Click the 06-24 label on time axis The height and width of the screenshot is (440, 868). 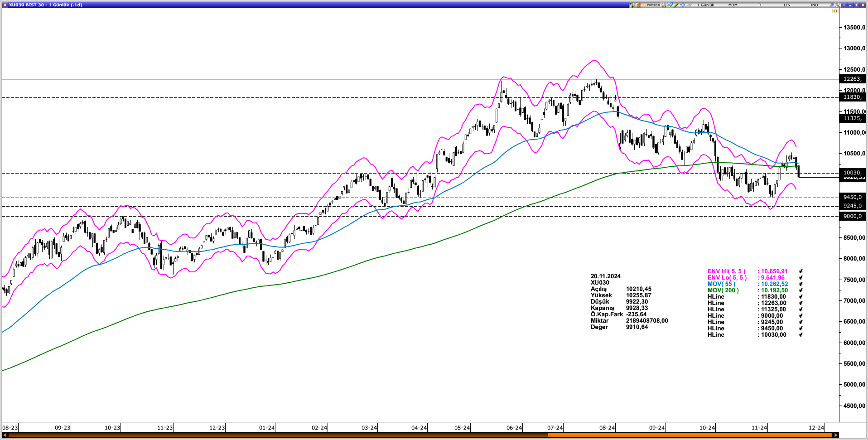[514, 427]
